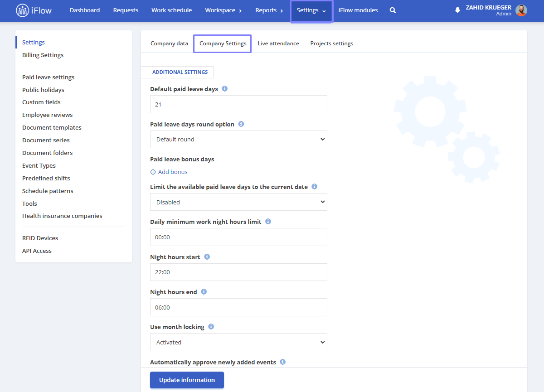Click info icon beside Night hours start
This screenshot has width=544, height=392.
(x=207, y=256)
